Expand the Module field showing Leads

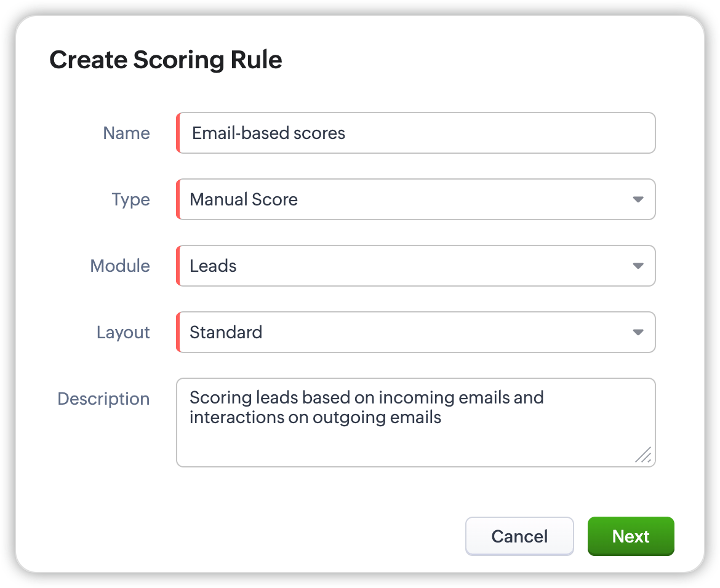pyautogui.click(x=406, y=266)
